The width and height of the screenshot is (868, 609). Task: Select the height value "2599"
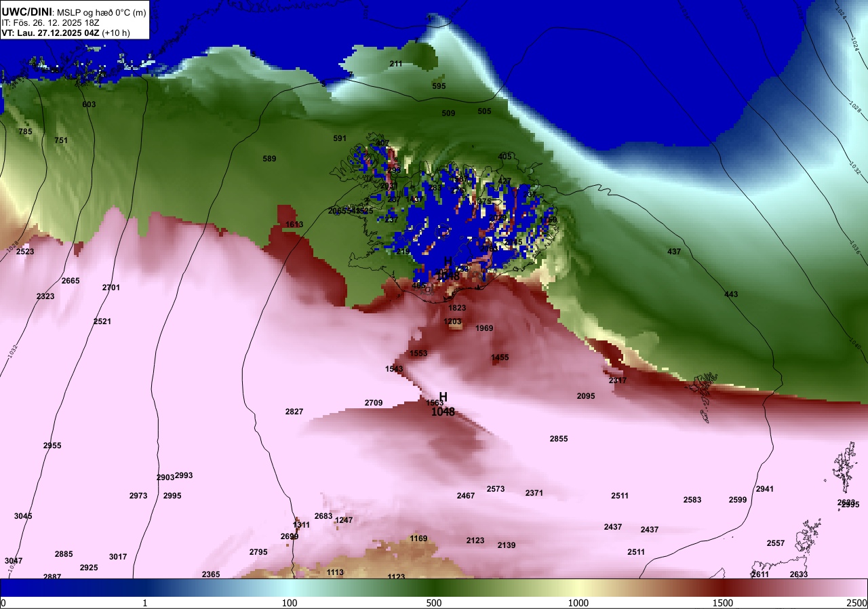coord(738,500)
